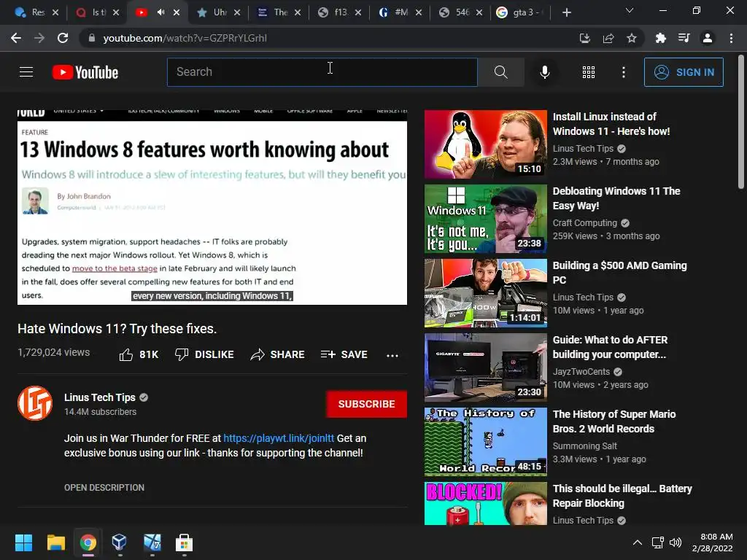This screenshot has width=747, height=560.
Task: Open 'Building a $500 AMD Gaming PC' thumbnail
Action: coord(485,293)
